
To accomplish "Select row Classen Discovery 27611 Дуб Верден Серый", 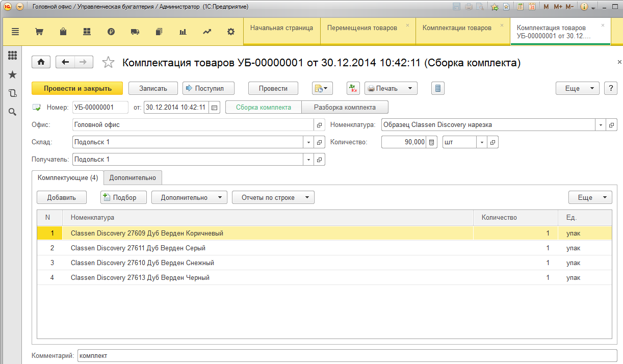I will click(x=324, y=248).
